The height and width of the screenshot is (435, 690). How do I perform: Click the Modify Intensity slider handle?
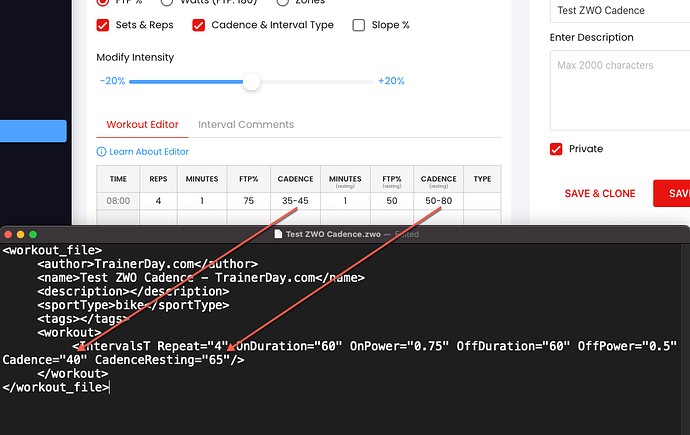[x=251, y=82]
